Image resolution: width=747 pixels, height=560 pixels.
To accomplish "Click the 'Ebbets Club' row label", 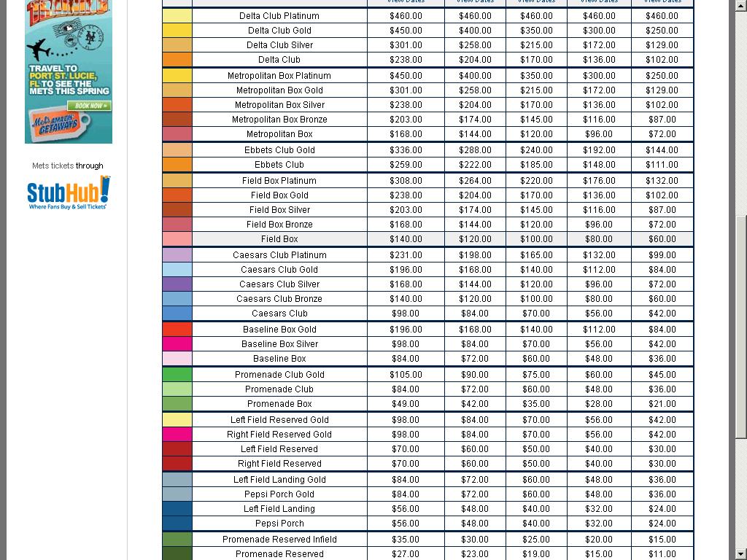I will point(279,165).
